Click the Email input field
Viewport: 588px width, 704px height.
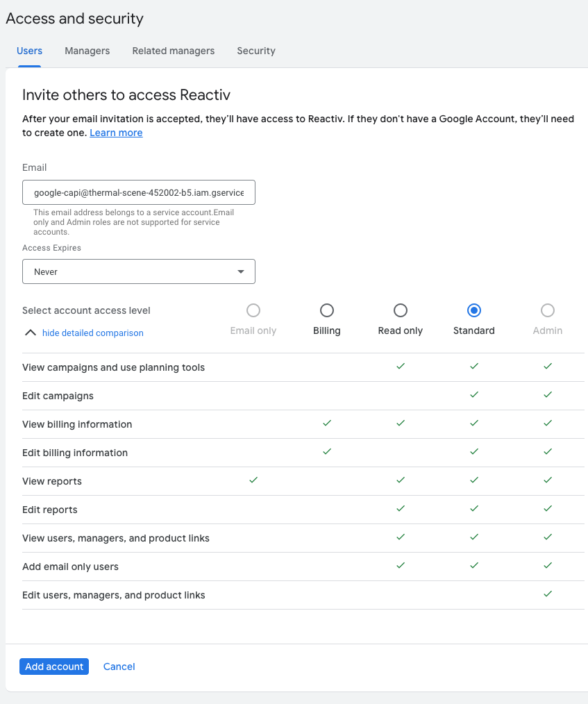click(x=139, y=192)
